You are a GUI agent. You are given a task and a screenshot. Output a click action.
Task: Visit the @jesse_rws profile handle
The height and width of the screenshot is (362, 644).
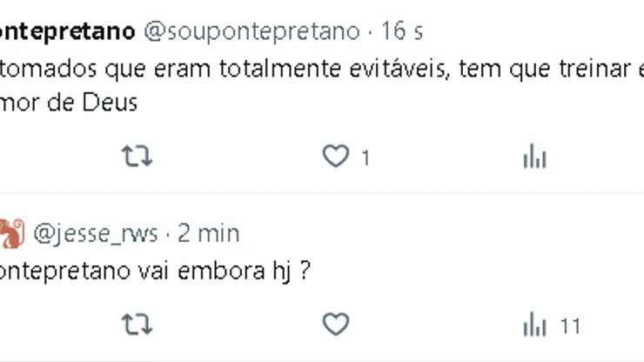[x=96, y=233]
